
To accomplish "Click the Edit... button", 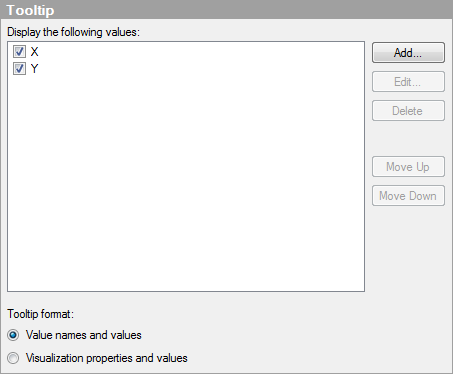I will (408, 82).
